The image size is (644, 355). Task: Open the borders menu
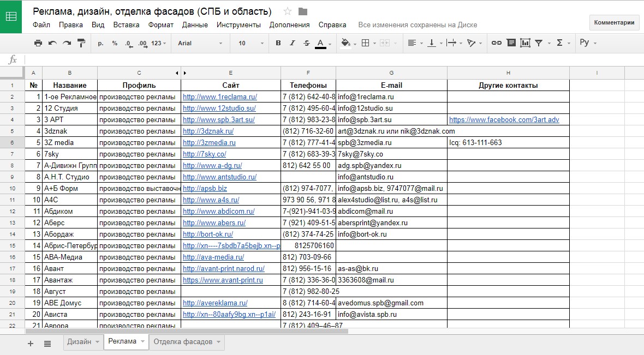click(365, 43)
